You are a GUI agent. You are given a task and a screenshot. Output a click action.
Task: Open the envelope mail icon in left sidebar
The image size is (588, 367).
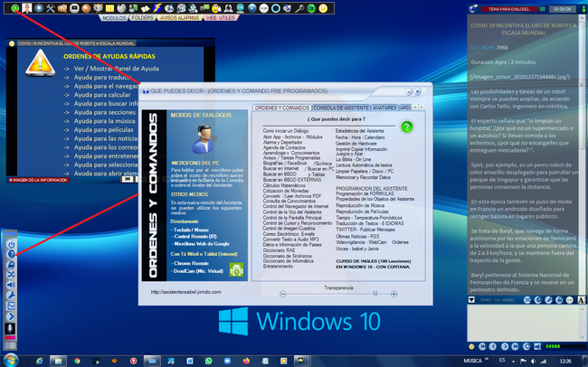coord(11,306)
